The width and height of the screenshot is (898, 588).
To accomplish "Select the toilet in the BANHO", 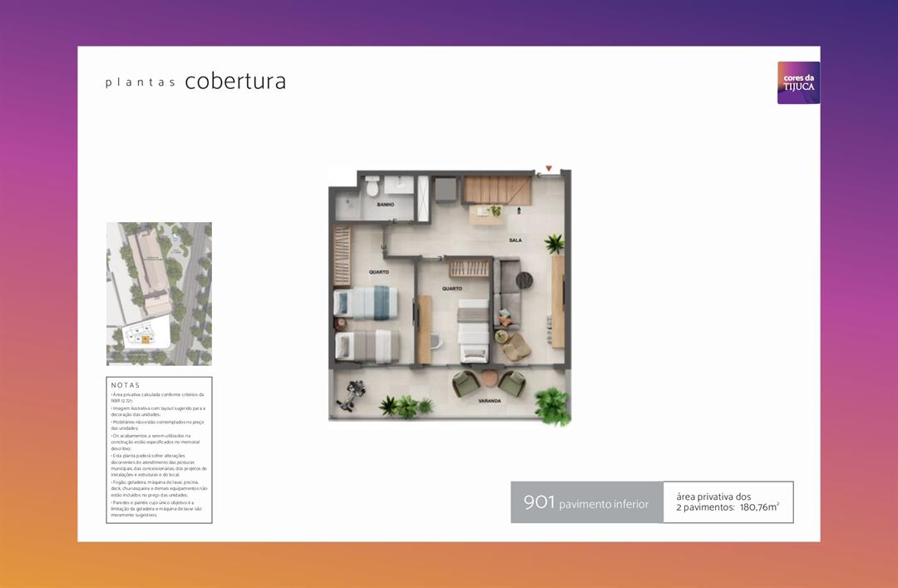I will pyautogui.click(x=372, y=187).
